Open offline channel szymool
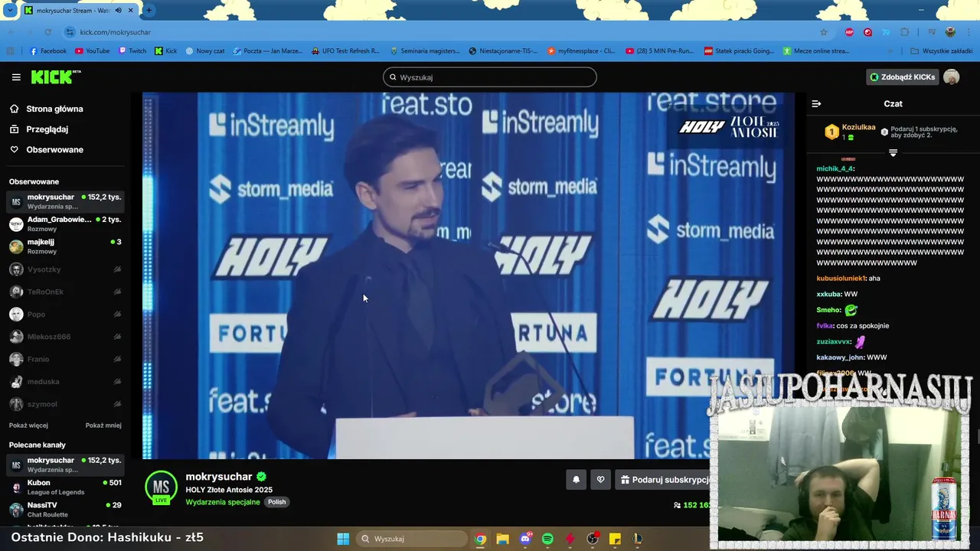Image resolution: width=980 pixels, height=551 pixels. [65, 404]
